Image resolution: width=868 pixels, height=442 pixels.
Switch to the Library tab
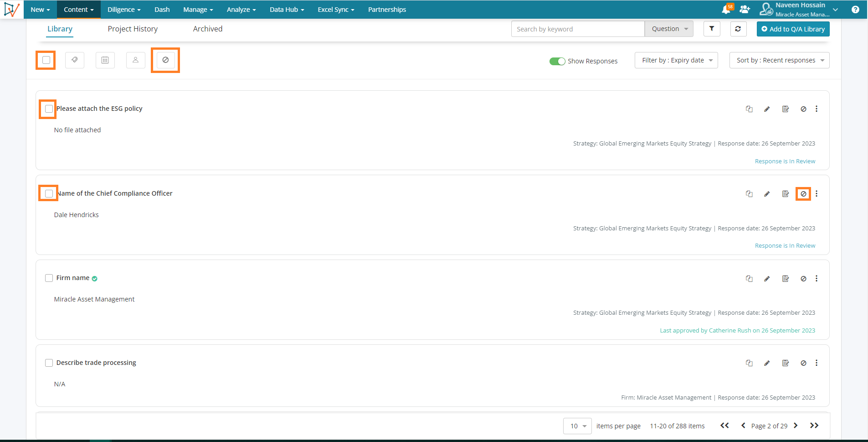[x=60, y=29]
